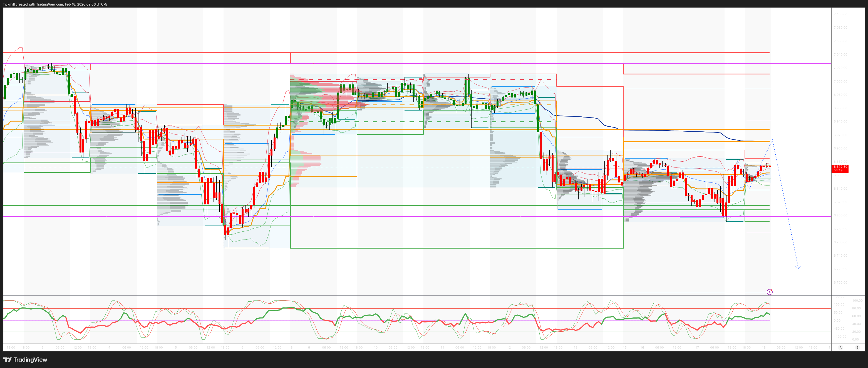
Task: Click the purple lightning bolt event icon
Action: point(770,292)
